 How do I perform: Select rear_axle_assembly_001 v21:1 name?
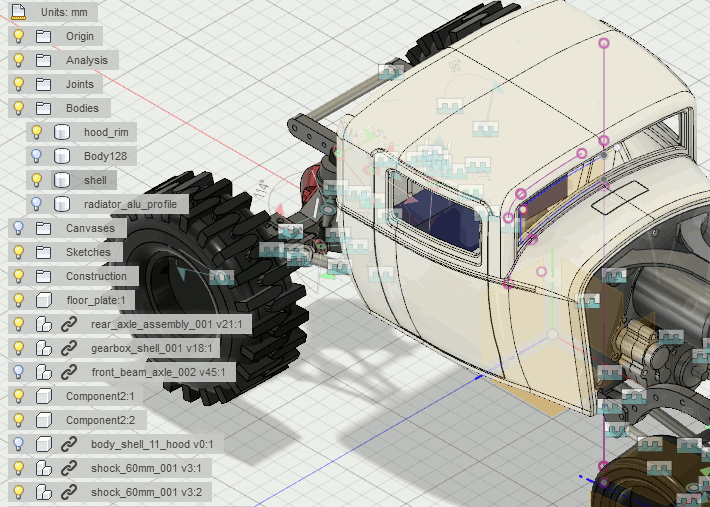[167, 324]
